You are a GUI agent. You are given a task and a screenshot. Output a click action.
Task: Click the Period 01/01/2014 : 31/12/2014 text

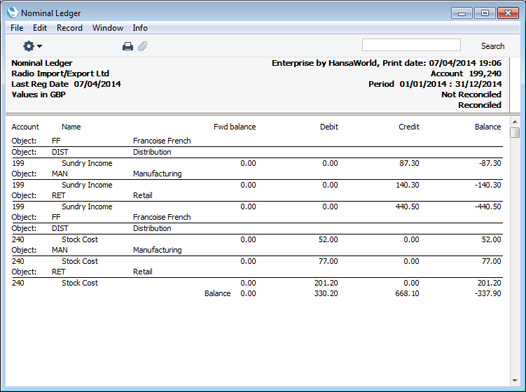(435, 84)
